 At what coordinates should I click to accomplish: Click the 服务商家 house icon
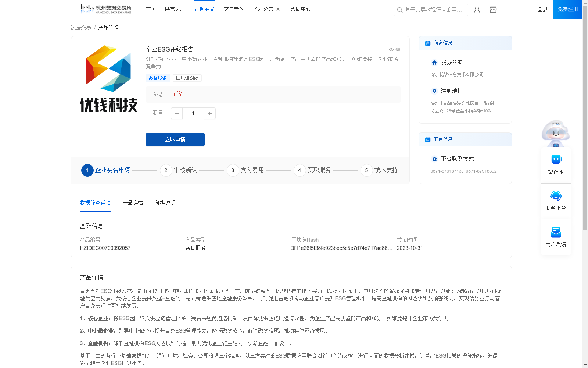tap(434, 63)
